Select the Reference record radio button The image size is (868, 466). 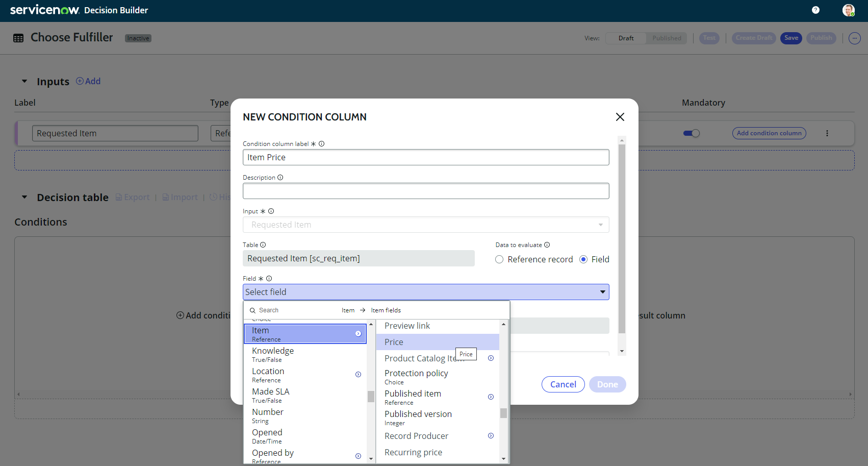[499, 259]
